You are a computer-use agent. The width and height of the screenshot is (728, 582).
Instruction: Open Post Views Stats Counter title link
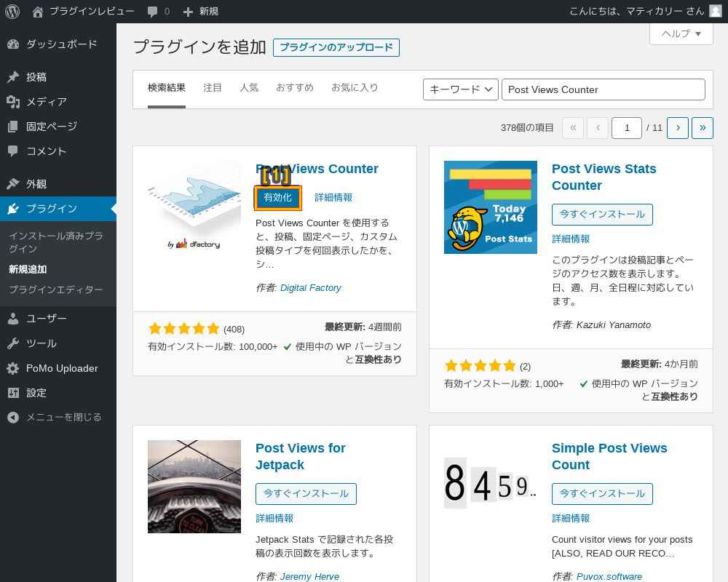tap(604, 177)
